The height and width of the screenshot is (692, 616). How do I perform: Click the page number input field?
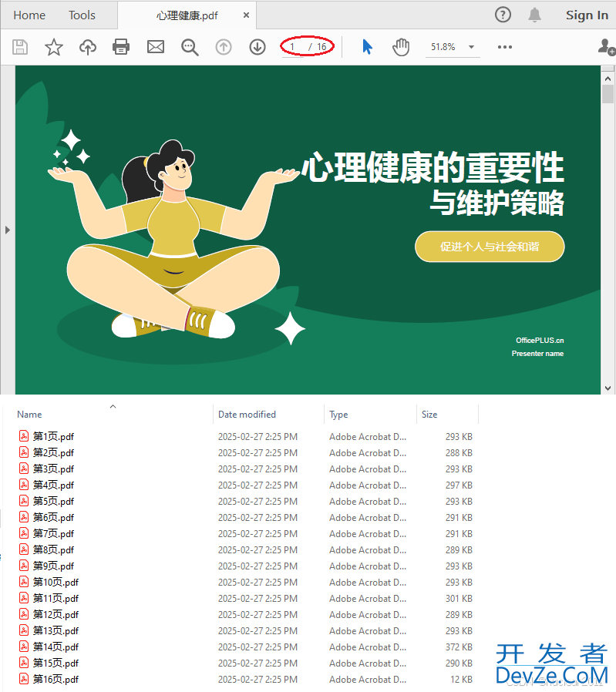tap(294, 47)
